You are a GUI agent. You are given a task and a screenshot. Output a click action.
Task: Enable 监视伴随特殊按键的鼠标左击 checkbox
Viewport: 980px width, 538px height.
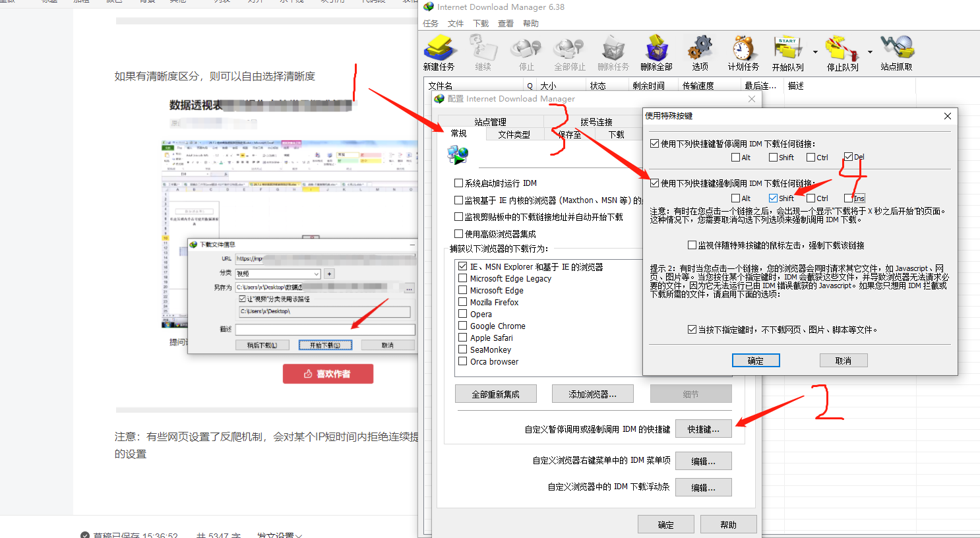[692, 245]
